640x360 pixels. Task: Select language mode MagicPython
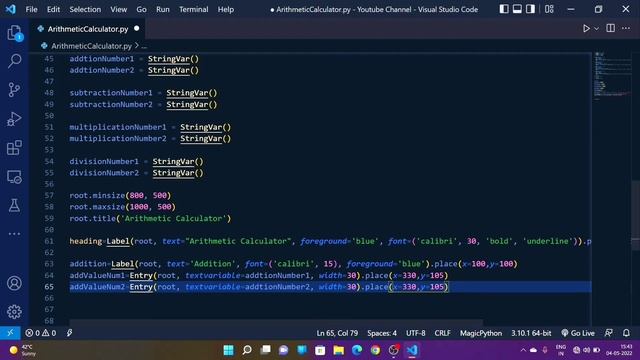(x=481, y=333)
